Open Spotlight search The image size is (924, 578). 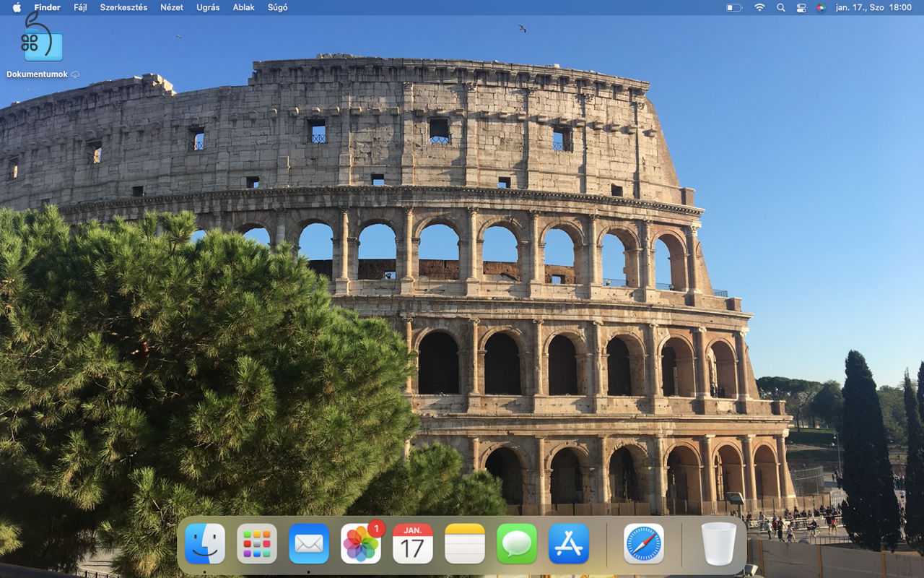[x=780, y=7]
